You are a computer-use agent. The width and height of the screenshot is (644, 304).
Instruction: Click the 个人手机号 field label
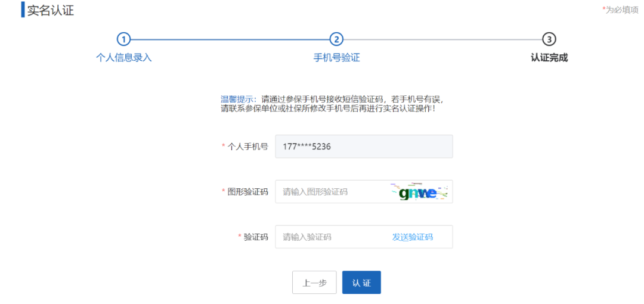[x=247, y=146]
